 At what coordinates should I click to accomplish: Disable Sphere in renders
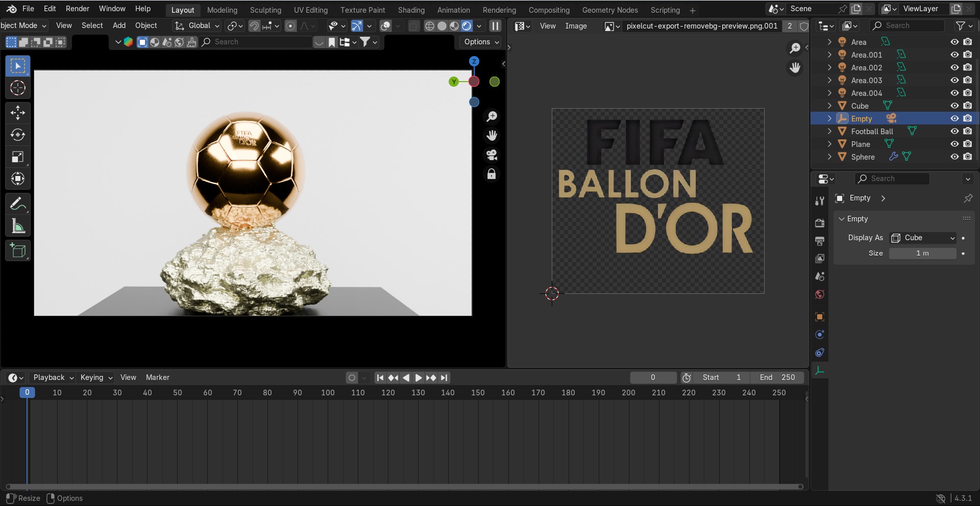(x=967, y=157)
